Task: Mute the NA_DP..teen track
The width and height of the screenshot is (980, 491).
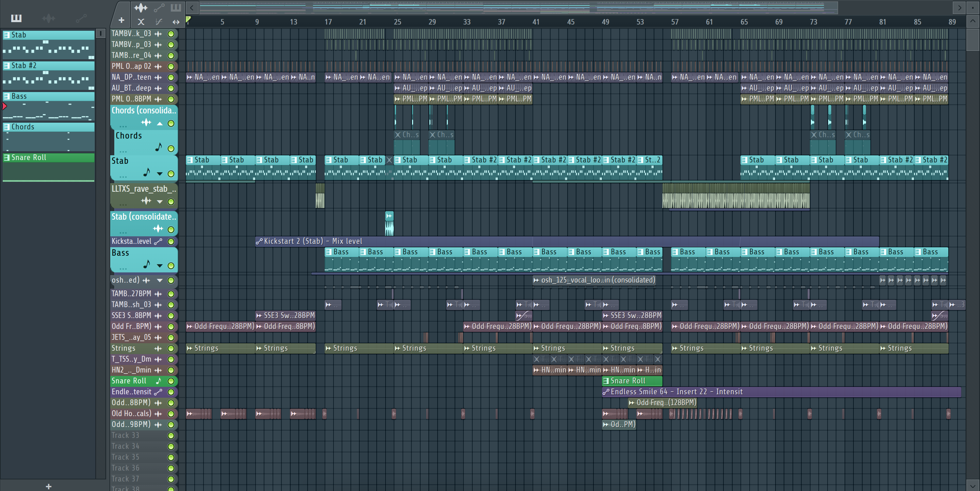Action: click(x=171, y=77)
